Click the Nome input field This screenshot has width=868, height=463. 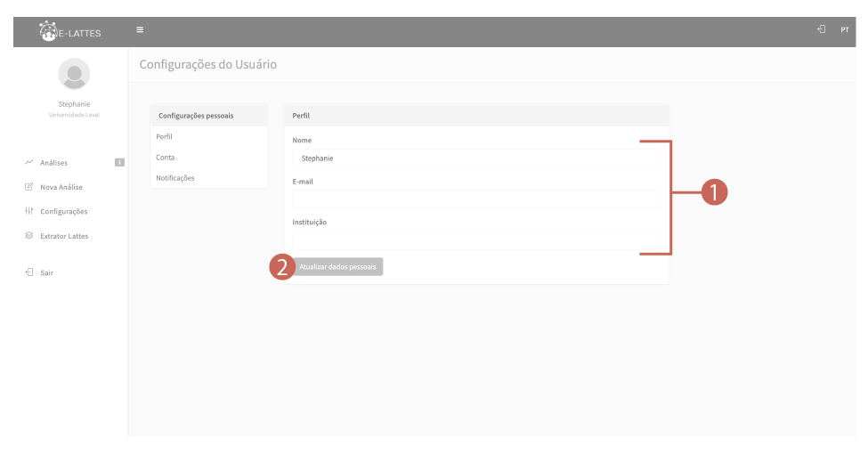point(475,158)
